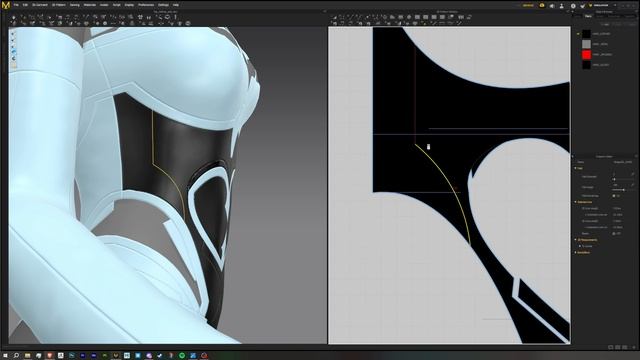The image size is (640, 360).
Task: Expand the sub-item under 2D Measurements
Action: point(580,246)
